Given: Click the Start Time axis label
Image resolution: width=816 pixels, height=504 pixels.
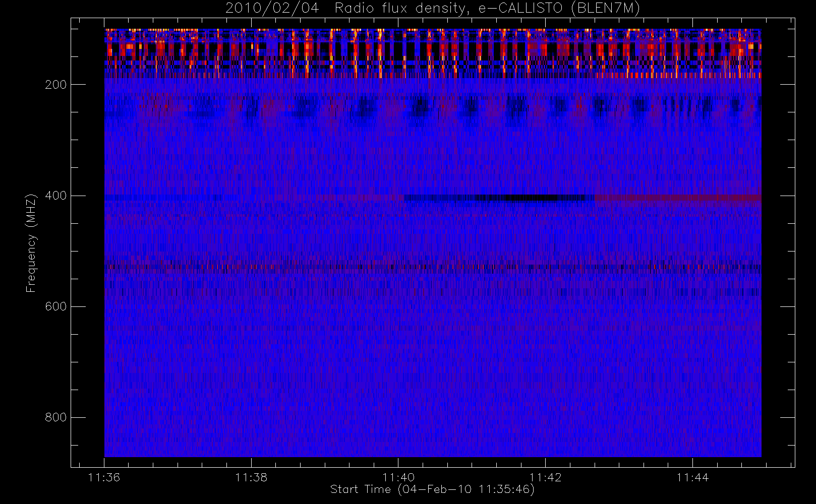Looking at the screenshot, I should (432, 489).
